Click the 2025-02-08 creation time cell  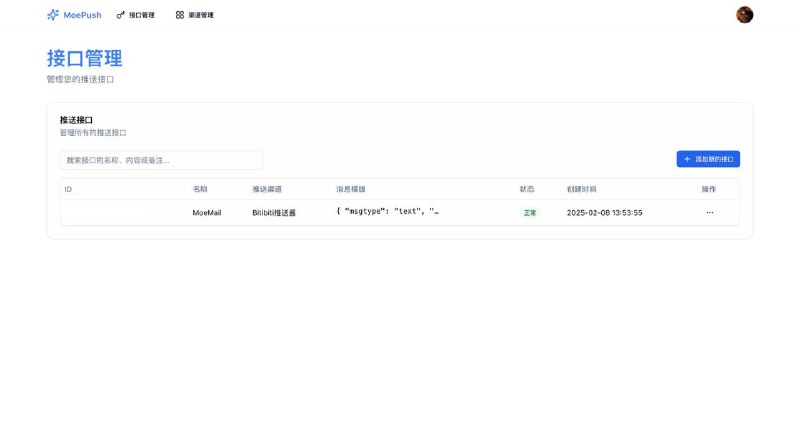point(604,213)
